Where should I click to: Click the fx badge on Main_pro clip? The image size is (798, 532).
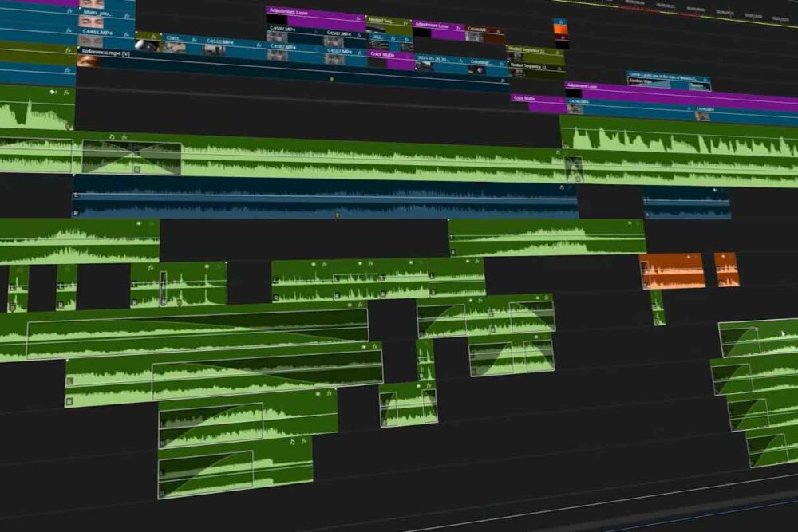click(127, 15)
